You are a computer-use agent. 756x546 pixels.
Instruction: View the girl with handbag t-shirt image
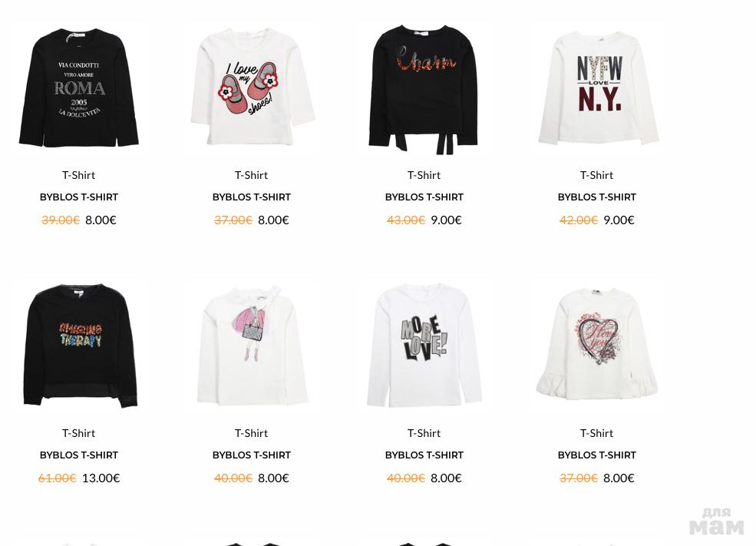(x=253, y=345)
